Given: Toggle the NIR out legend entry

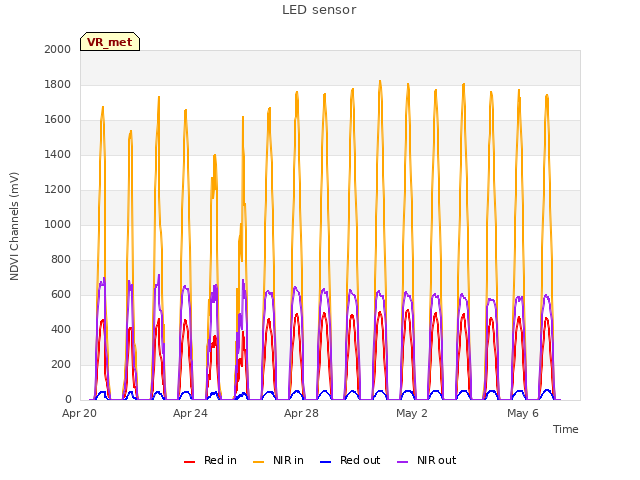Looking at the screenshot, I should [x=427, y=460].
